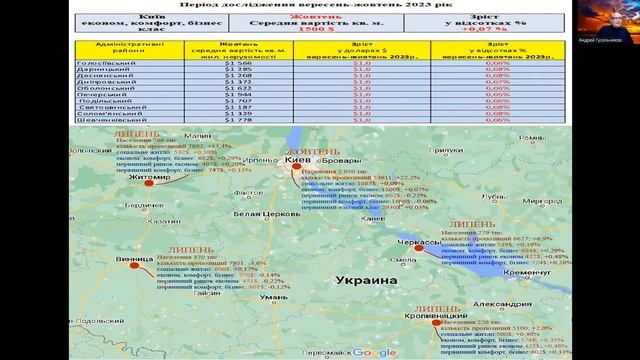Click the 'ЛИПЕНЬ' heading above Черкассы stats

(472, 224)
